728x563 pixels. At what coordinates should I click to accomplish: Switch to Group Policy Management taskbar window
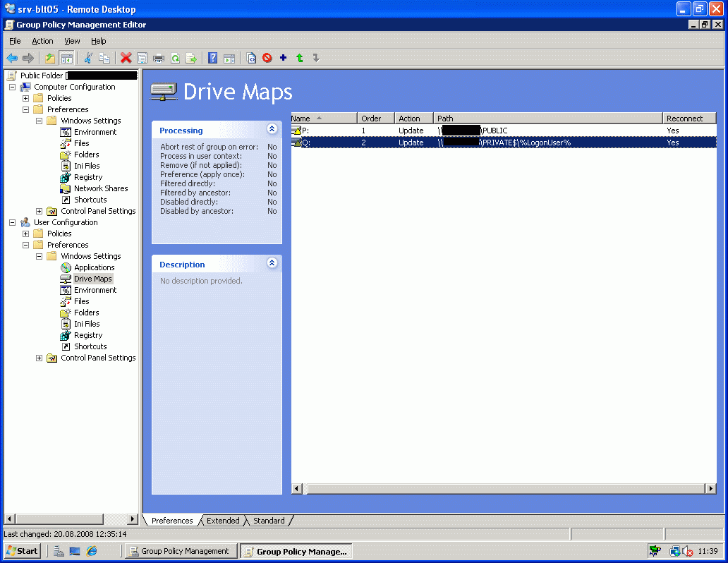click(180, 552)
